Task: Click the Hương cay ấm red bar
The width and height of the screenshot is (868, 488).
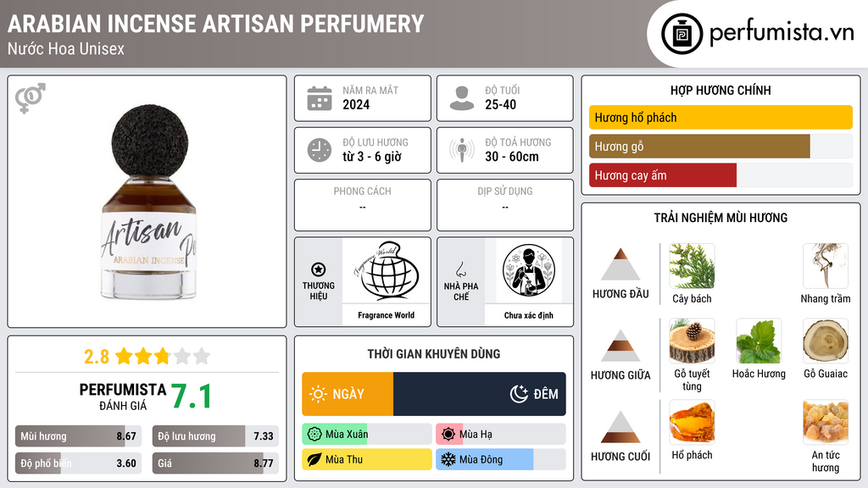Action: click(663, 175)
